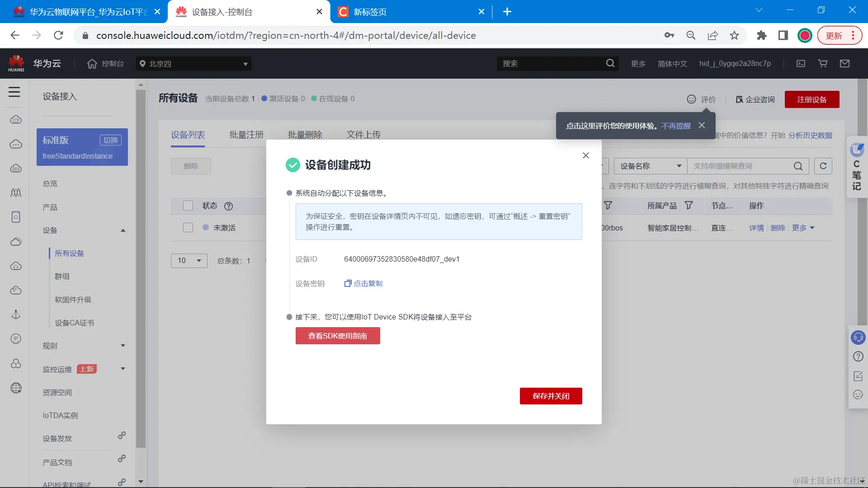Viewport: 868px width, 488px height.
Task: Select 群组 in sidebar
Action: (62, 276)
